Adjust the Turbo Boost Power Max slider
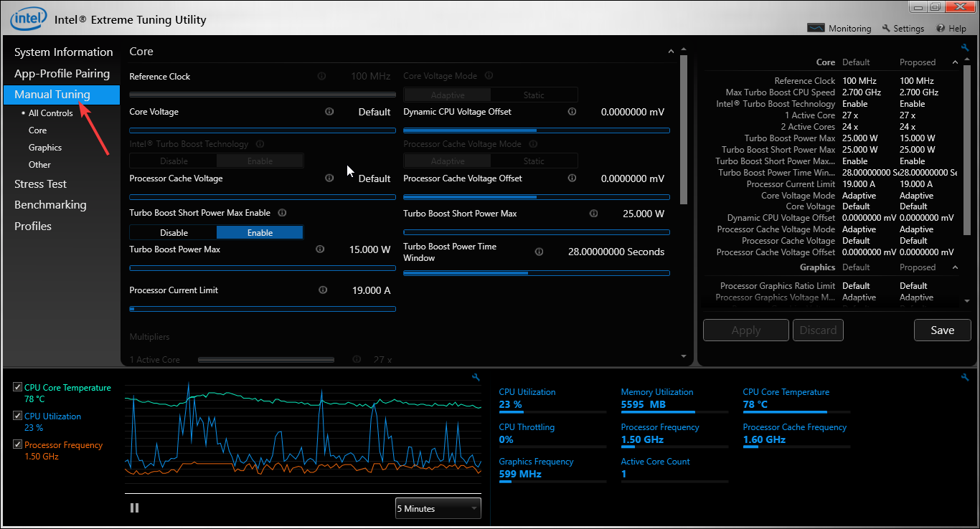Image resolution: width=980 pixels, height=529 pixels. (262, 267)
